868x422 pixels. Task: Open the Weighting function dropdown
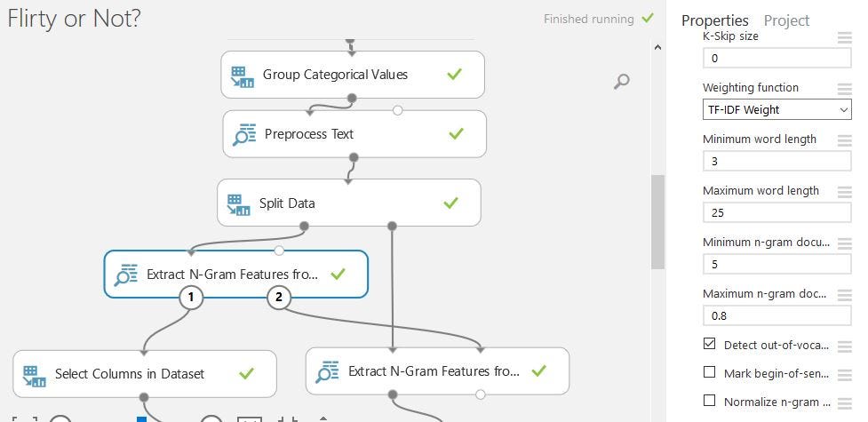click(x=776, y=109)
